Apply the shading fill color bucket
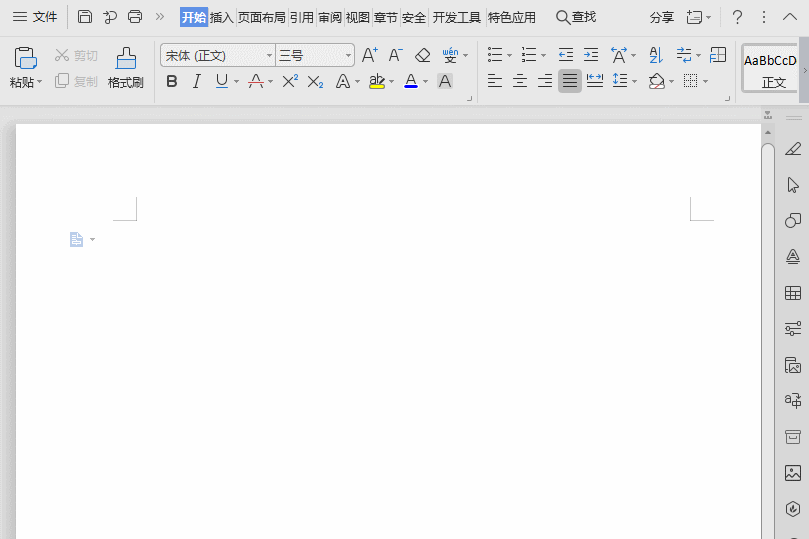Image resolution: width=809 pixels, height=539 pixels. pos(656,81)
